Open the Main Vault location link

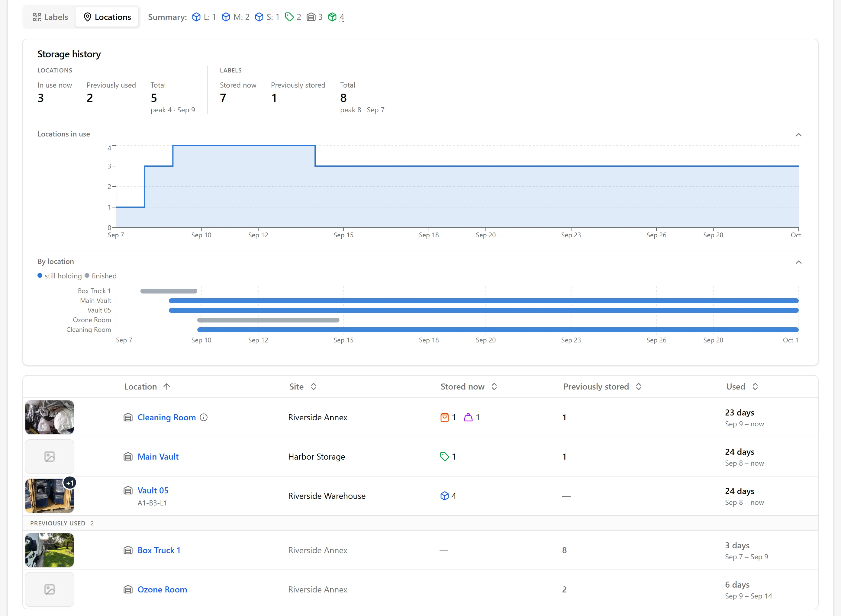point(158,456)
